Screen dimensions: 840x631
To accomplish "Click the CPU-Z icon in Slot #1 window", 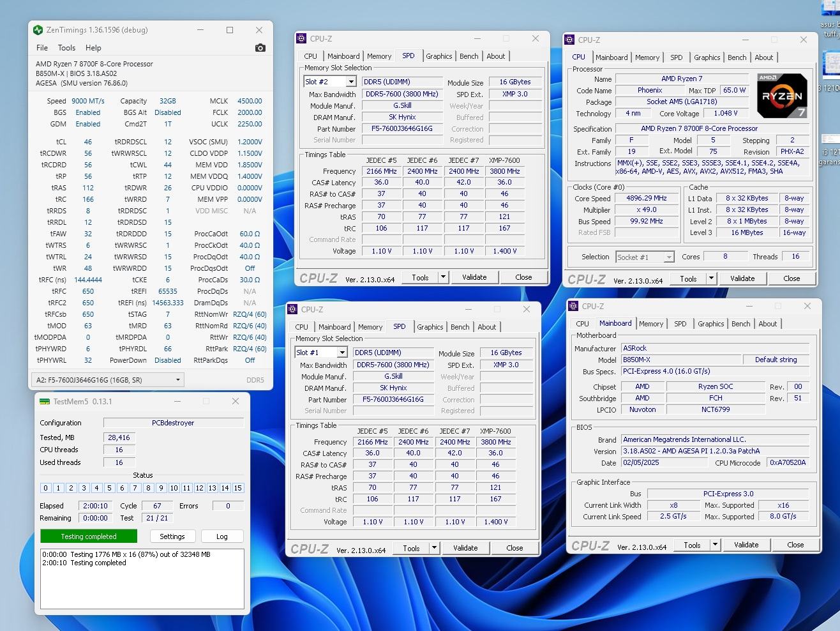I will 293,309.
